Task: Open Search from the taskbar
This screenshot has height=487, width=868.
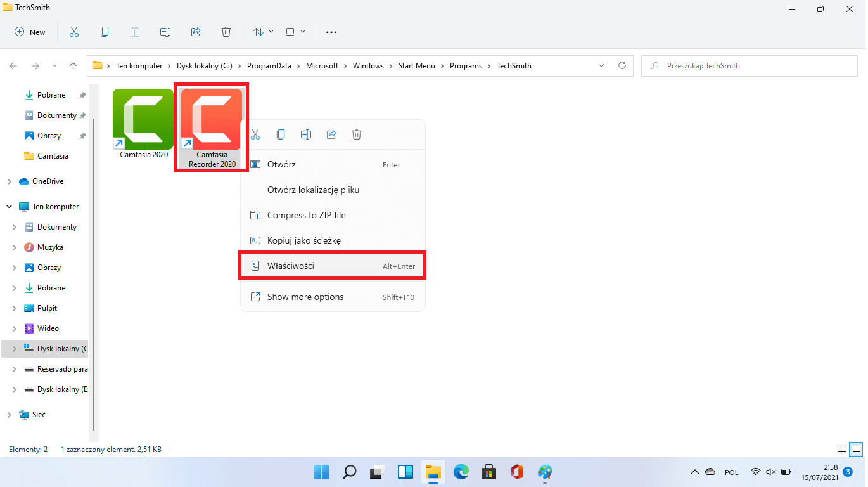Action: point(349,472)
